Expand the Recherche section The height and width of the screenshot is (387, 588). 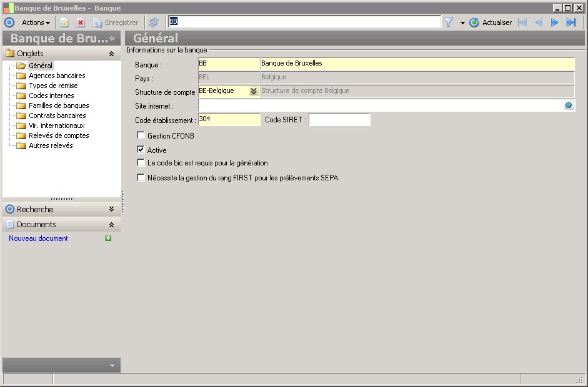click(x=111, y=209)
